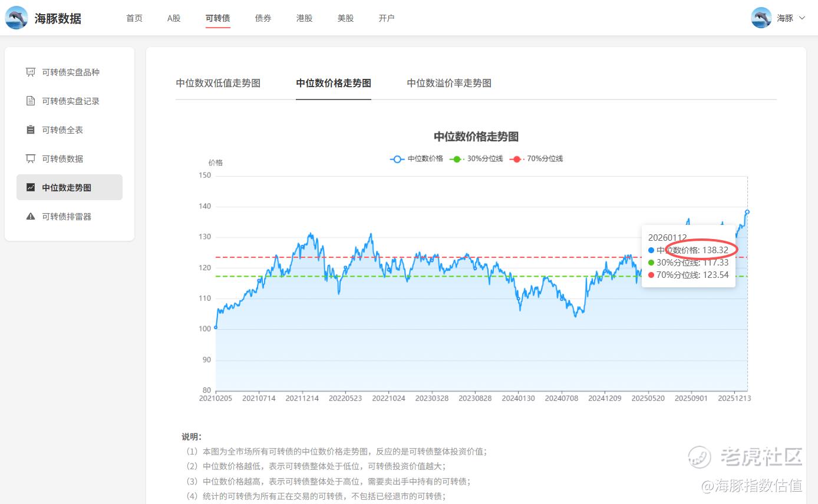Viewport: 818px width, 504px height.
Task: Click the 20260112 date in the tooltip
Action: point(668,238)
